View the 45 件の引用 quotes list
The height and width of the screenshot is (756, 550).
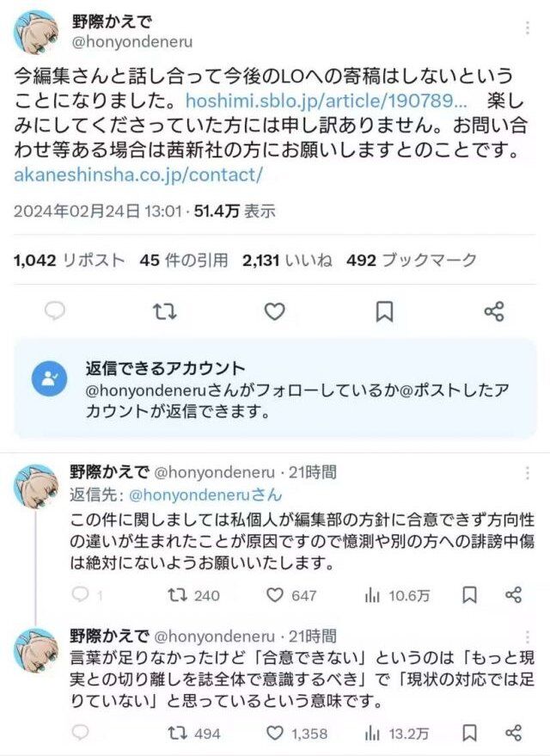(184, 261)
